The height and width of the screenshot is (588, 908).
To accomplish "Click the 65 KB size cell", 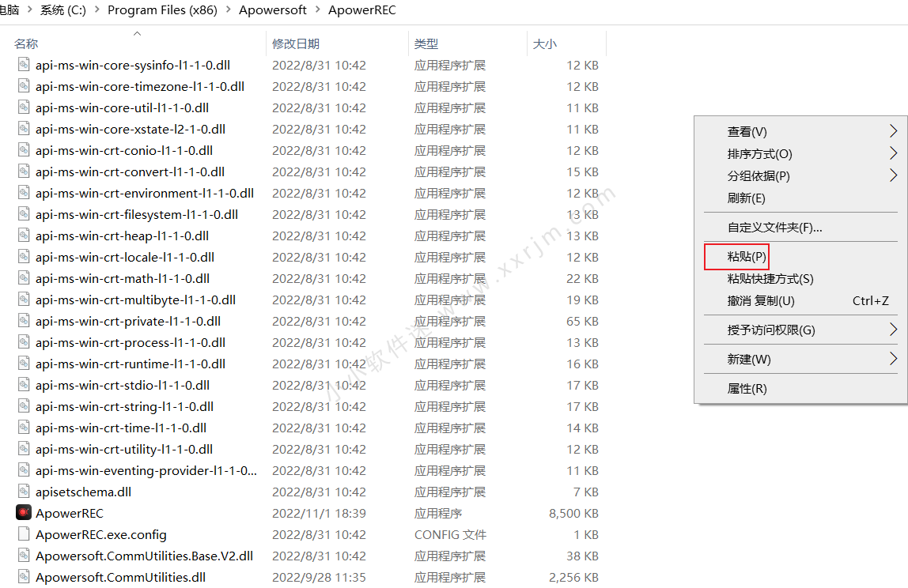I will point(582,321).
